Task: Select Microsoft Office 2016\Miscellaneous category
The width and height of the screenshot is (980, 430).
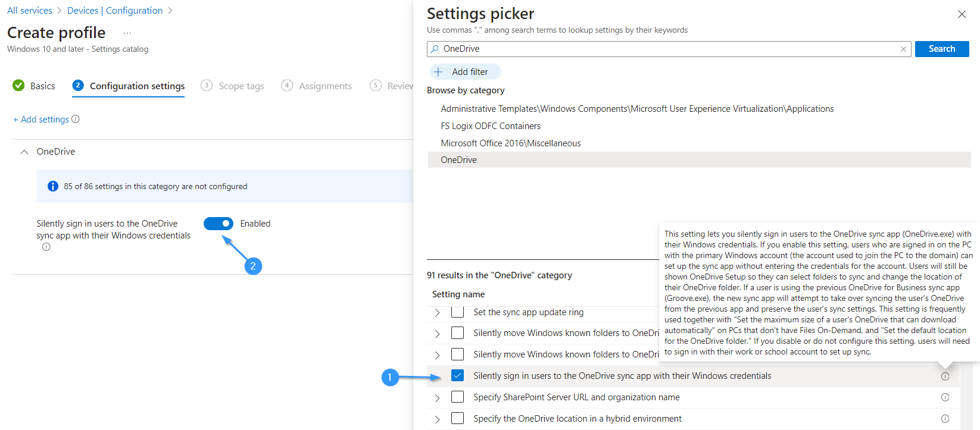Action: (511, 143)
